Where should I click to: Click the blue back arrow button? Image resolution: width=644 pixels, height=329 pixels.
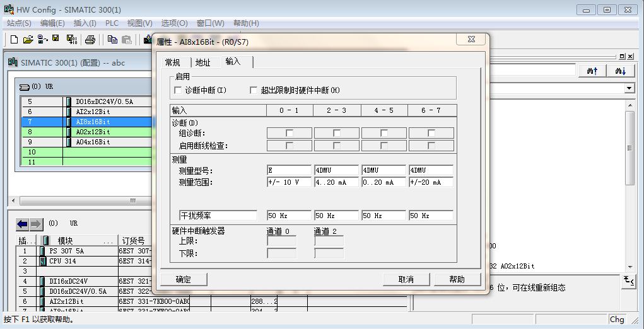(x=23, y=224)
